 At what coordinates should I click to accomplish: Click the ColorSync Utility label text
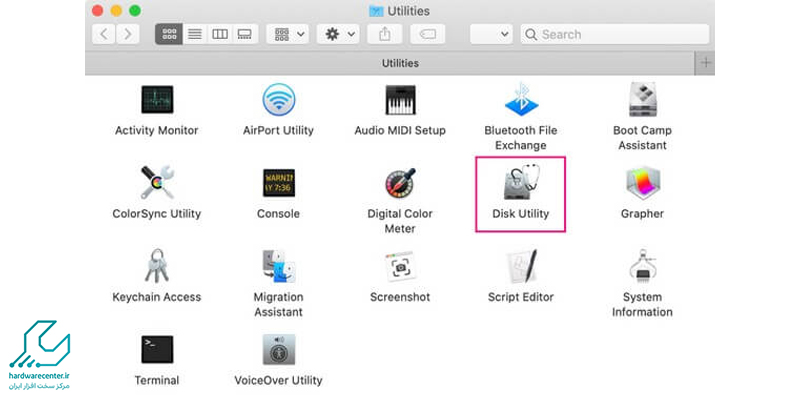click(157, 214)
